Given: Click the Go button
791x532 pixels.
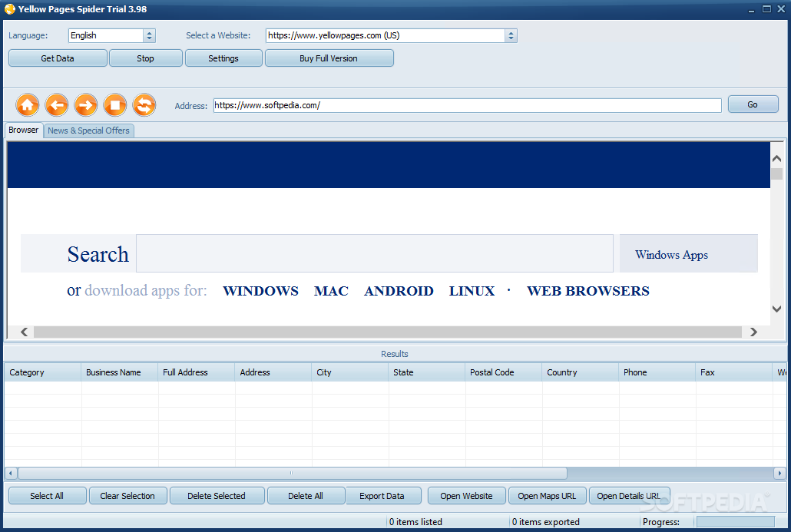Looking at the screenshot, I should (753, 104).
